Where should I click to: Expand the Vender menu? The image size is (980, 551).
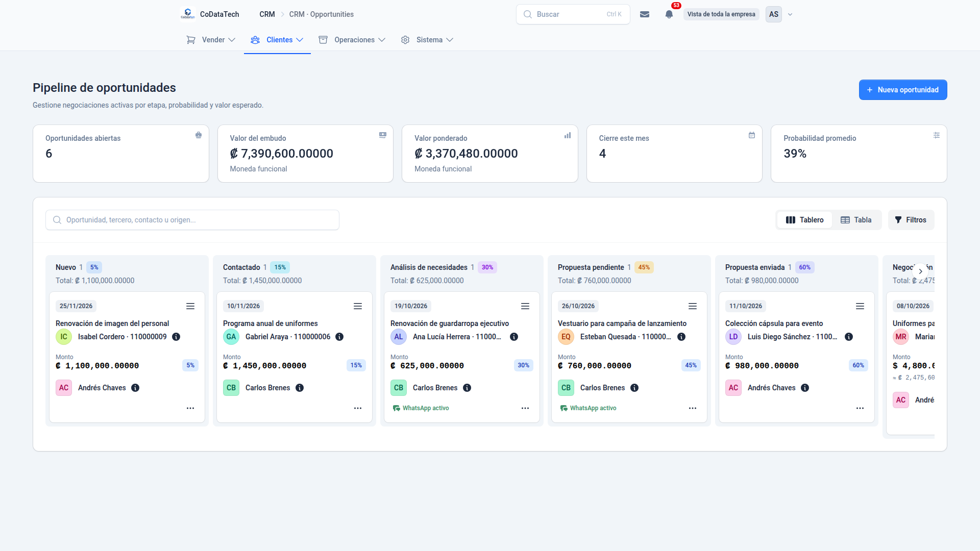211,40
